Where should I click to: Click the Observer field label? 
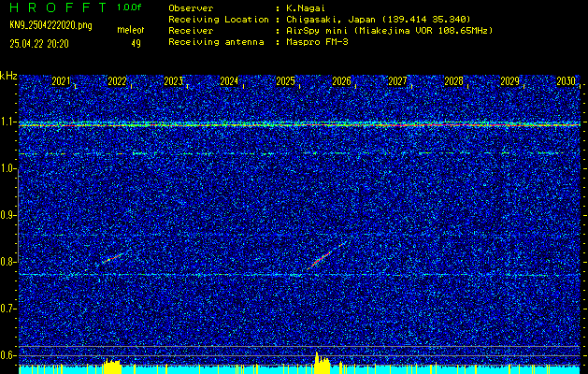[191, 8]
